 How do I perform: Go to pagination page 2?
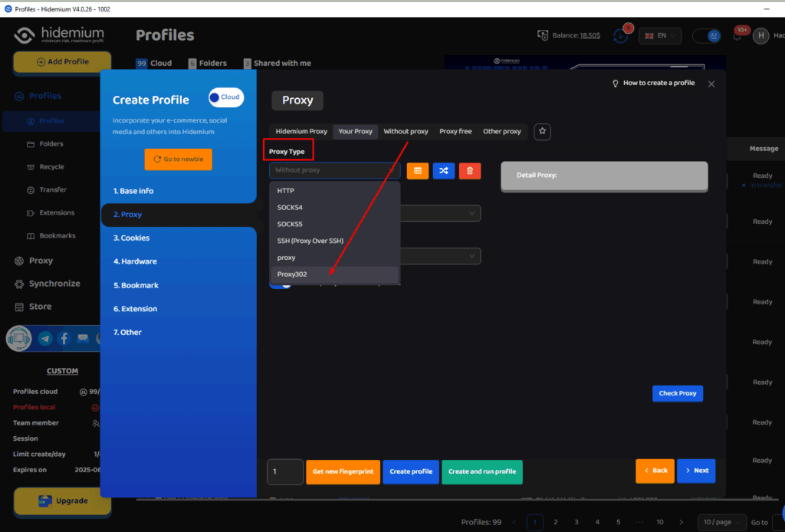(556, 523)
